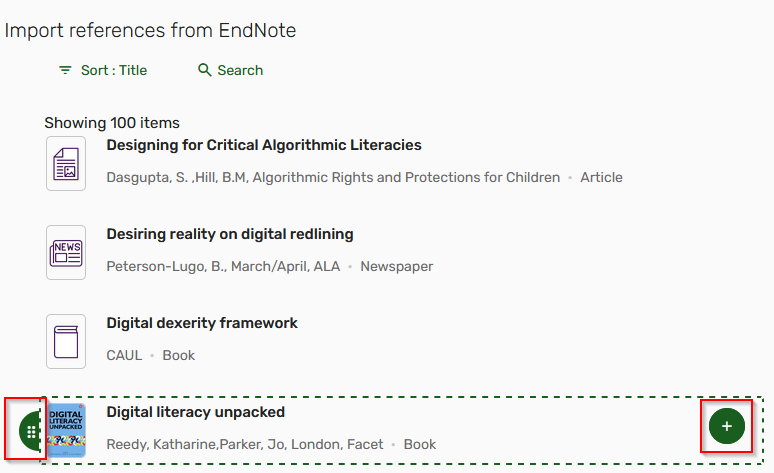The width and height of the screenshot is (774, 473).
Task: Click the Reedy, Parker Facet details line
Action: click(271, 444)
